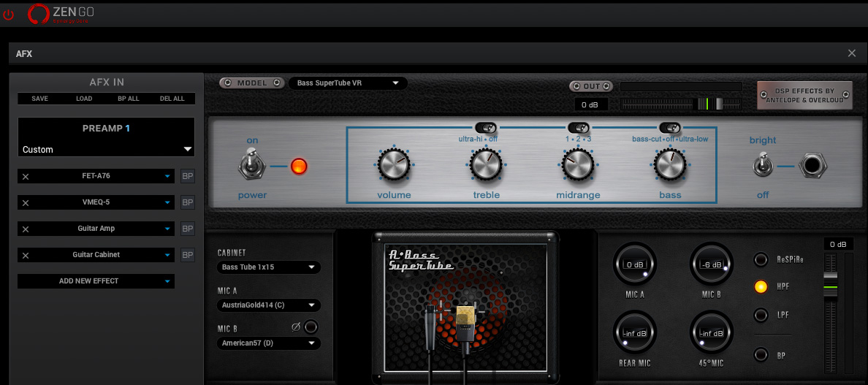Click DSP Effects by Antelope & Overloud badge

tap(805, 95)
